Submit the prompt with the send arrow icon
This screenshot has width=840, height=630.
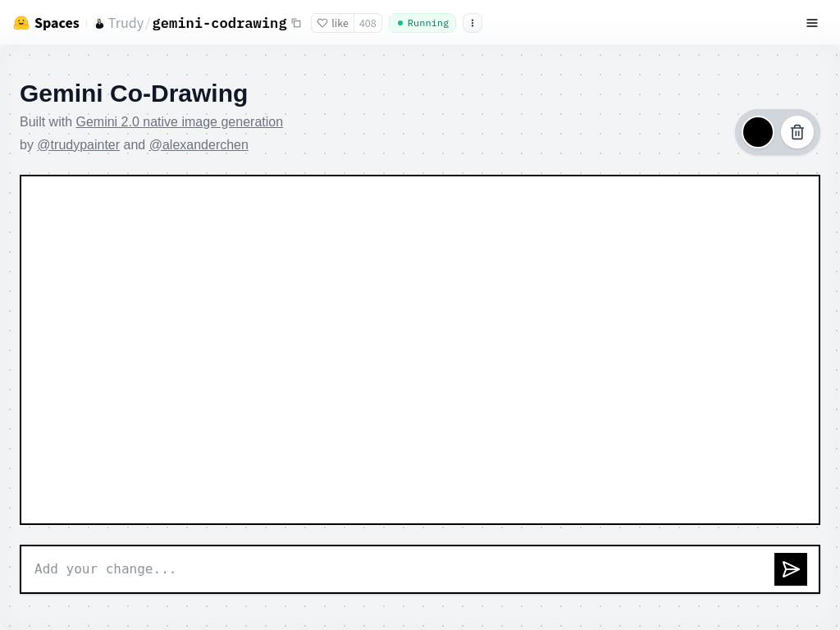point(791,569)
